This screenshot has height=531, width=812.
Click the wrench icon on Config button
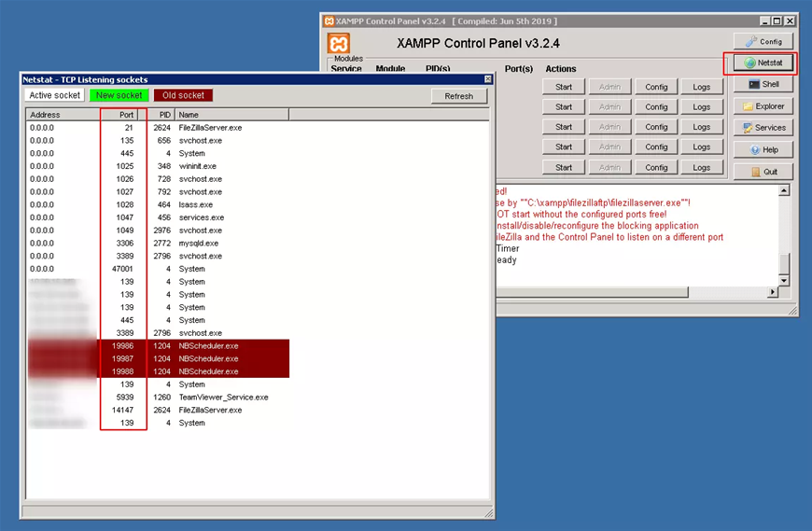(751, 41)
